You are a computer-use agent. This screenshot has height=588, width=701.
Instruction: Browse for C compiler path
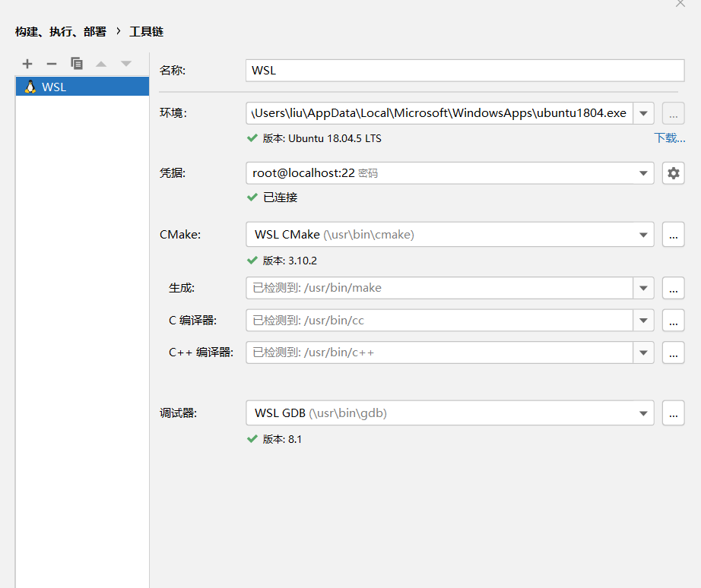tap(674, 321)
